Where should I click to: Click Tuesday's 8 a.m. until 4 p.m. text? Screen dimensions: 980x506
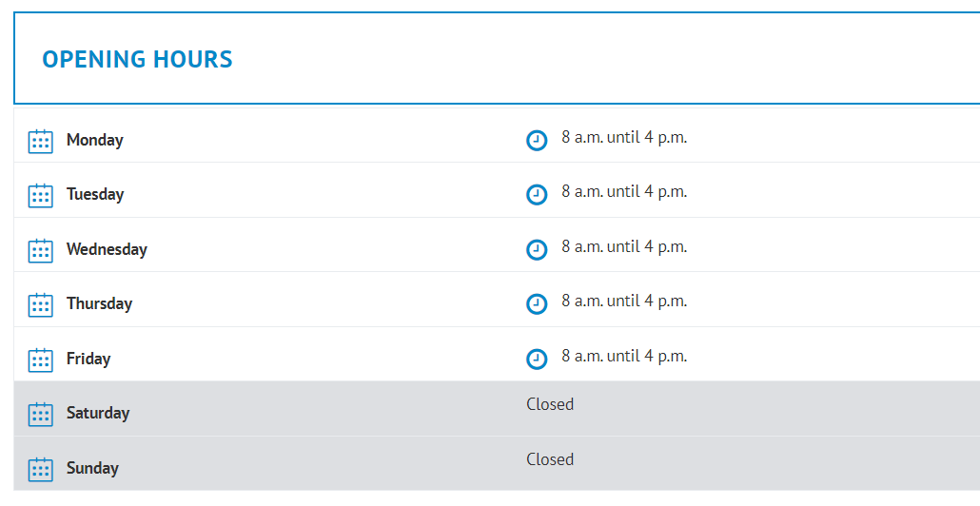coord(624,191)
